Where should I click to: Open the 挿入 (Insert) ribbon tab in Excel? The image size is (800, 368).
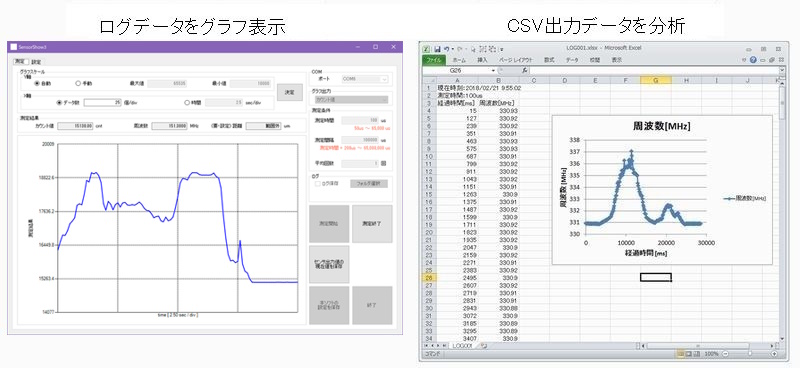click(x=482, y=60)
